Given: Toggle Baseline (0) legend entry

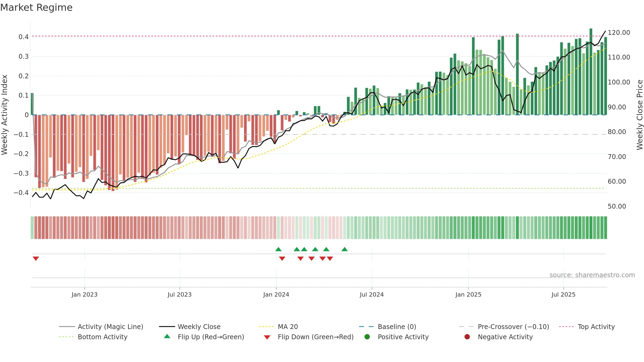Looking at the screenshot, I should click(x=387, y=327).
